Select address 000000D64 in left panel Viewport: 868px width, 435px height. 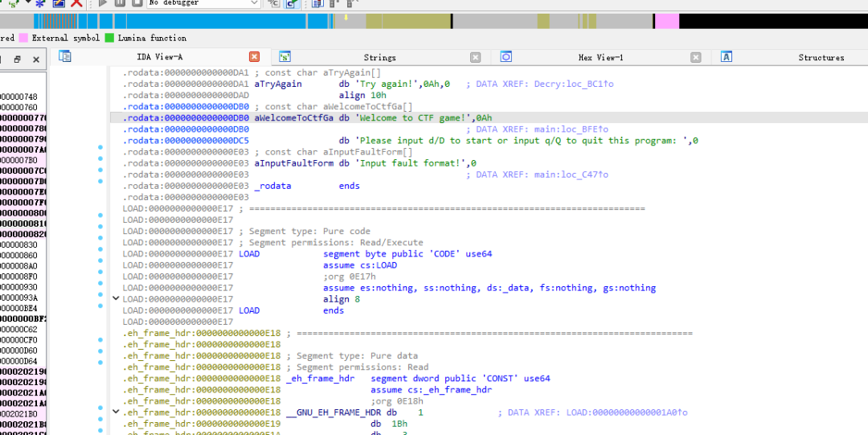18,361
